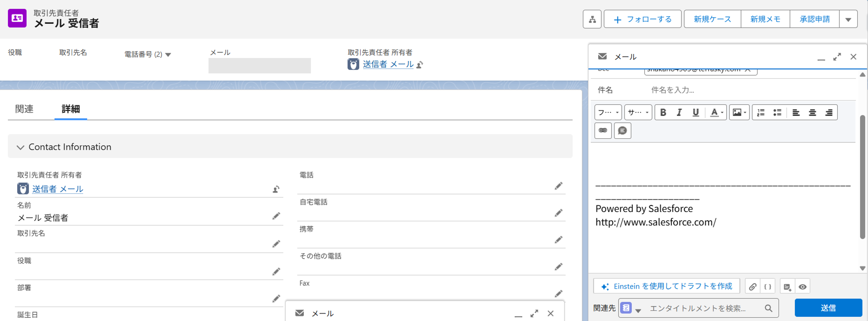Open the 電話番号 (2) dropdown arrow

click(168, 55)
